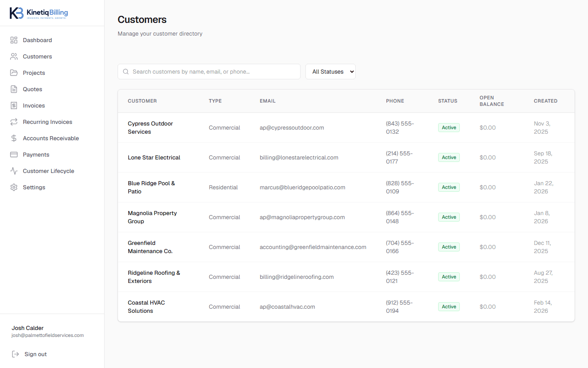
Task: Click the Customer Lifecycle pulse icon
Action: pos(14,171)
